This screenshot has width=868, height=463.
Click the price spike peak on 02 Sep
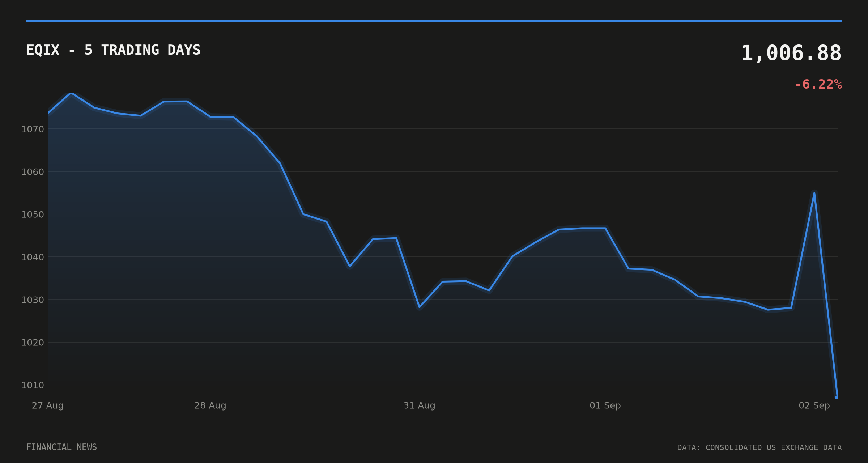[x=814, y=193]
